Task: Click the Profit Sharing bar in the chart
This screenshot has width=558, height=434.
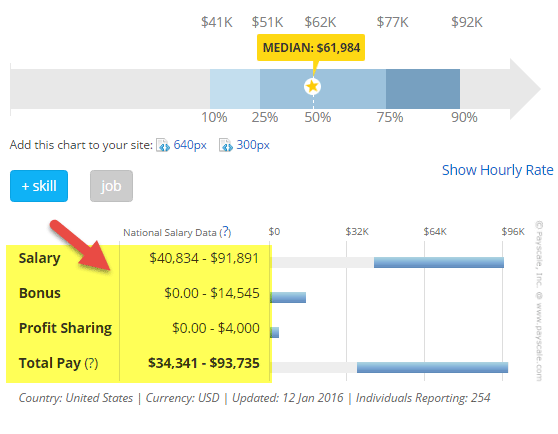Action: [274, 333]
